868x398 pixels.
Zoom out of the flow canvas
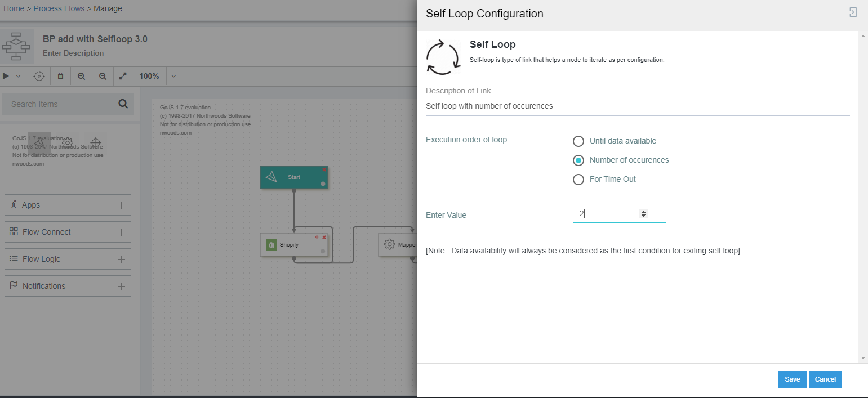[102, 76]
